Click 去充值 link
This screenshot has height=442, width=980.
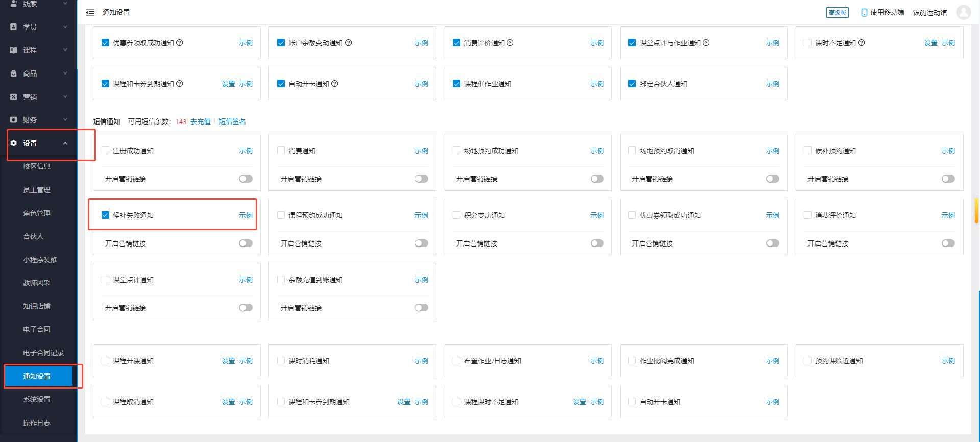pyautogui.click(x=201, y=121)
